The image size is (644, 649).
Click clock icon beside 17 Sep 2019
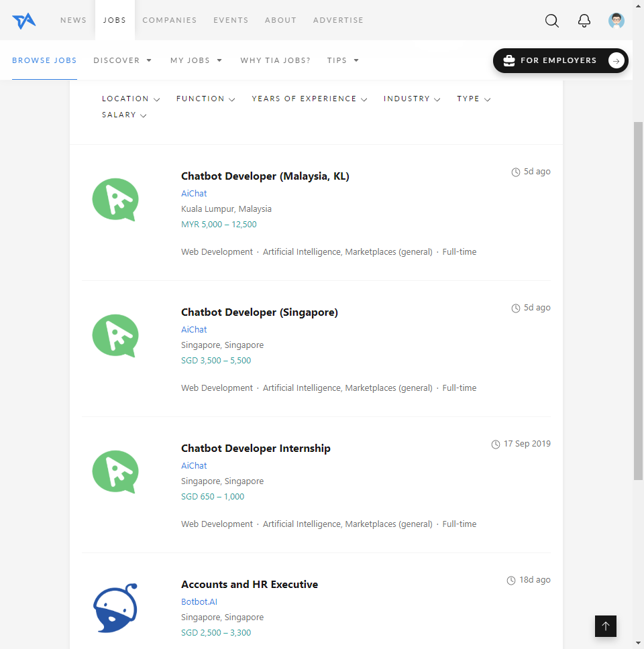tap(495, 444)
